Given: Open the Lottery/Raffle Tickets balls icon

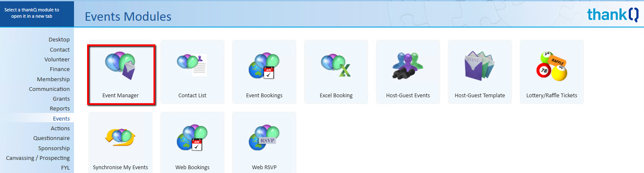Looking at the screenshot, I should pos(552,66).
